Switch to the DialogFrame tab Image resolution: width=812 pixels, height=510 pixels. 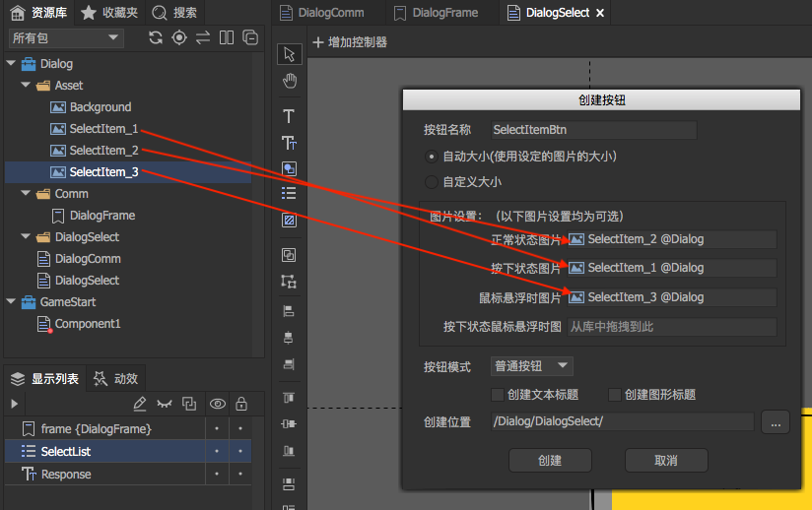(x=435, y=13)
